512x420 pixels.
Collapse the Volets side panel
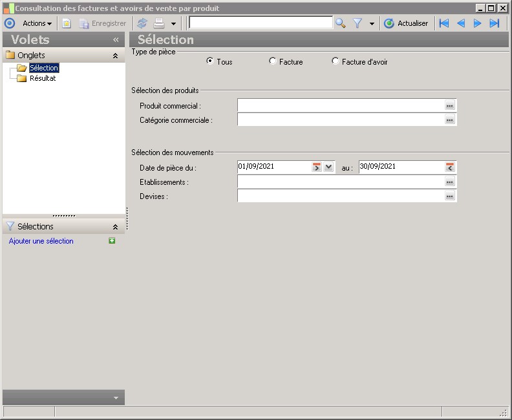[116, 40]
